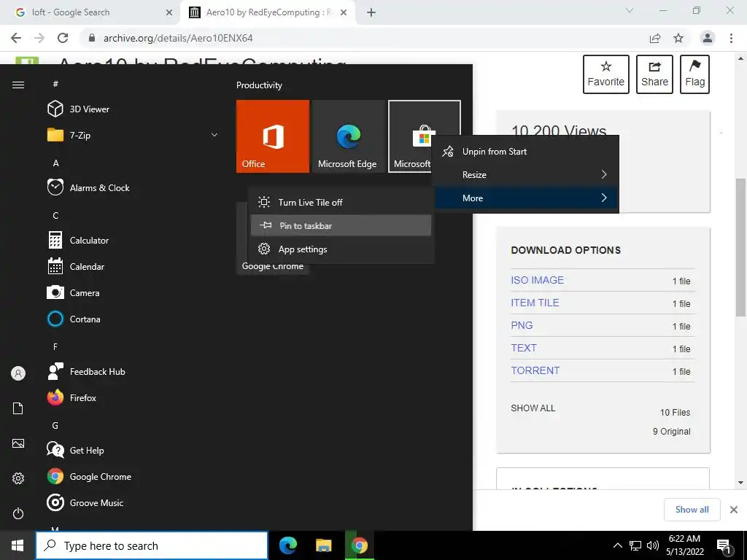Image resolution: width=747 pixels, height=560 pixels.
Task: Click the Power icon in Start sidebar
Action: (18, 513)
